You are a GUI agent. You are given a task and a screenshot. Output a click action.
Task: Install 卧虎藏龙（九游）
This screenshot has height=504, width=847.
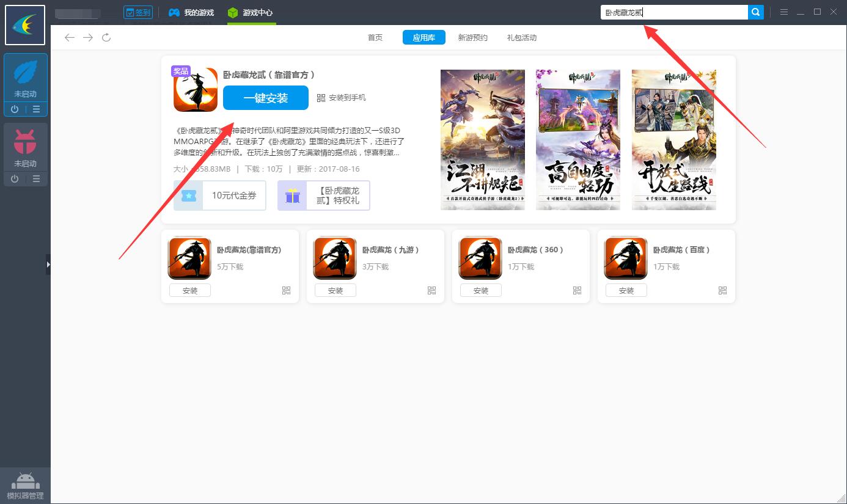click(335, 291)
